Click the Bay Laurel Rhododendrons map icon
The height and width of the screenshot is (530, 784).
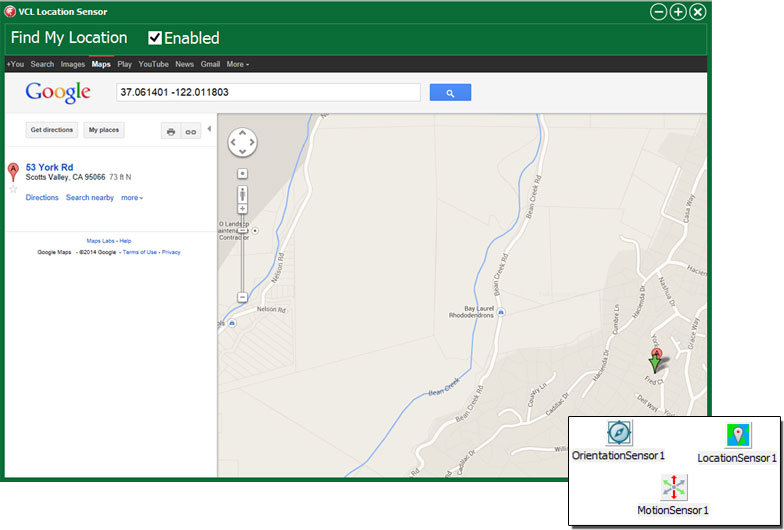click(x=501, y=312)
